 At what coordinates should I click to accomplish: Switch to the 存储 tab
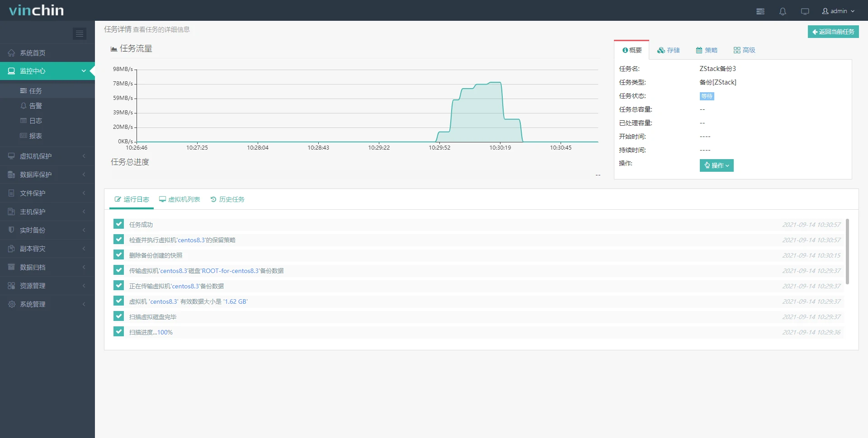click(x=669, y=50)
